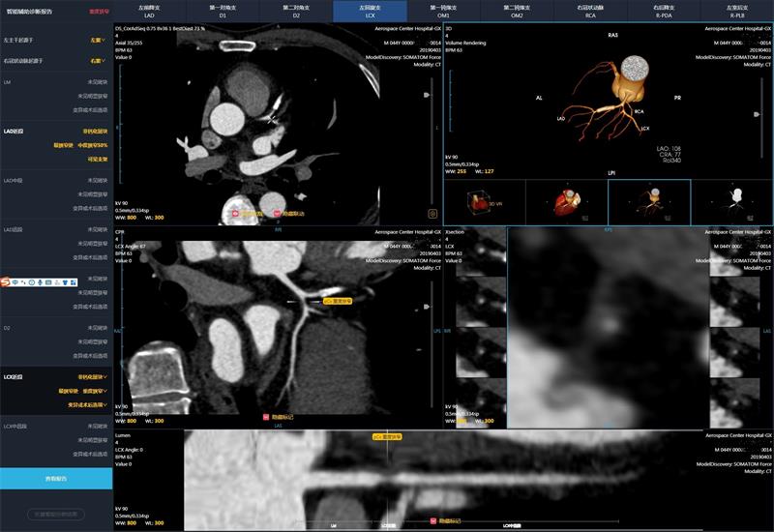Click the outlined button below the blue button

pos(56,515)
